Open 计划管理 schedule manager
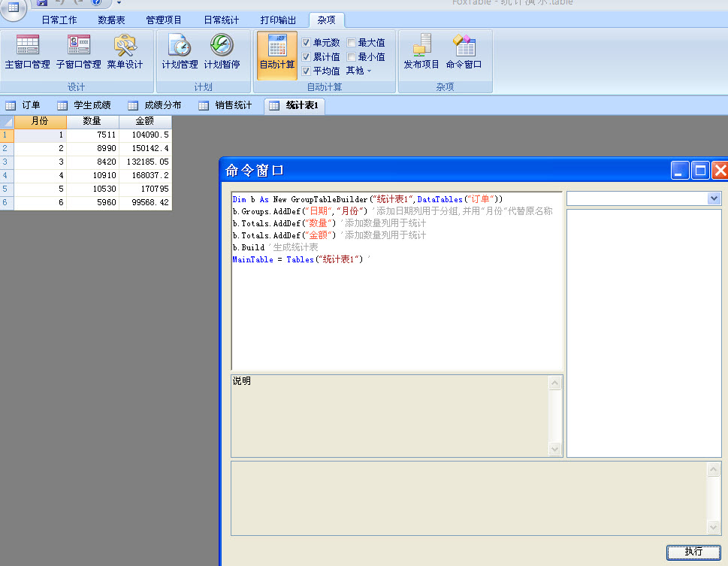This screenshot has height=566, width=728. 180,52
